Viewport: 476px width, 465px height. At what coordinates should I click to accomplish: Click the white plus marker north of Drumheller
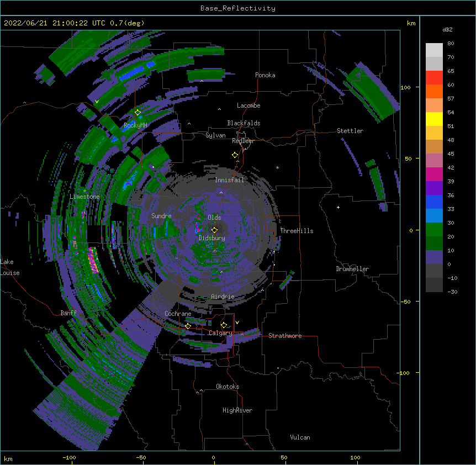(x=338, y=207)
